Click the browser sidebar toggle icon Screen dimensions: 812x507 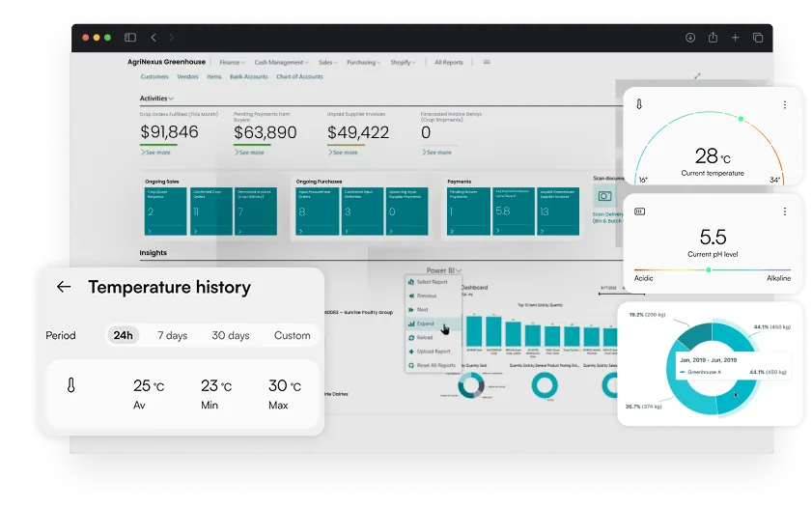[130, 38]
